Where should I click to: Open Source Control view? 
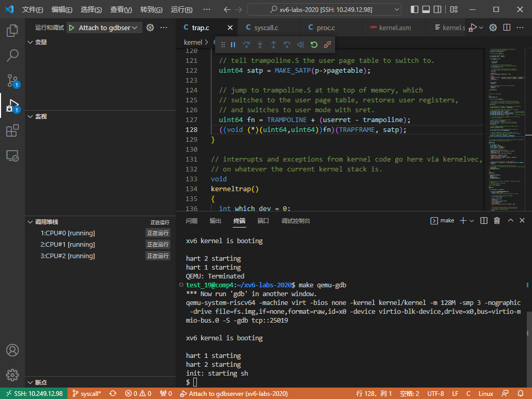tap(12, 81)
